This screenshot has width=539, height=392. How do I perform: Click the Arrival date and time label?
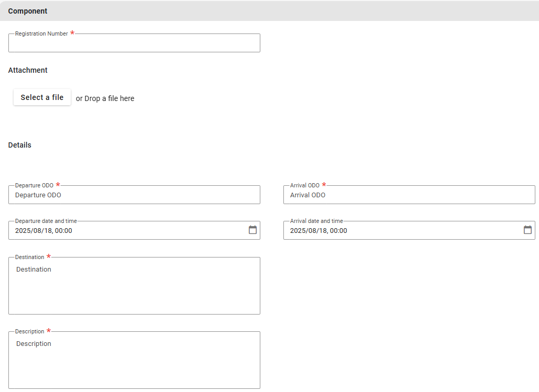[316, 221]
